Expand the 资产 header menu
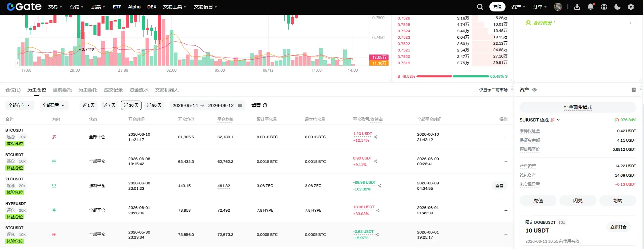Viewport: 644px width, 249px height. pos(518,7)
